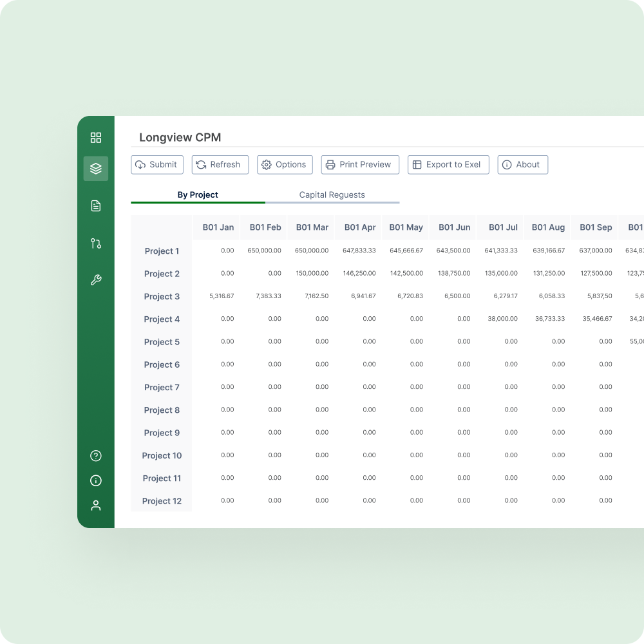Export table using Export to Exel
Image resolution: width=644 pixels, height=644 pixels.
click(448, 165)
